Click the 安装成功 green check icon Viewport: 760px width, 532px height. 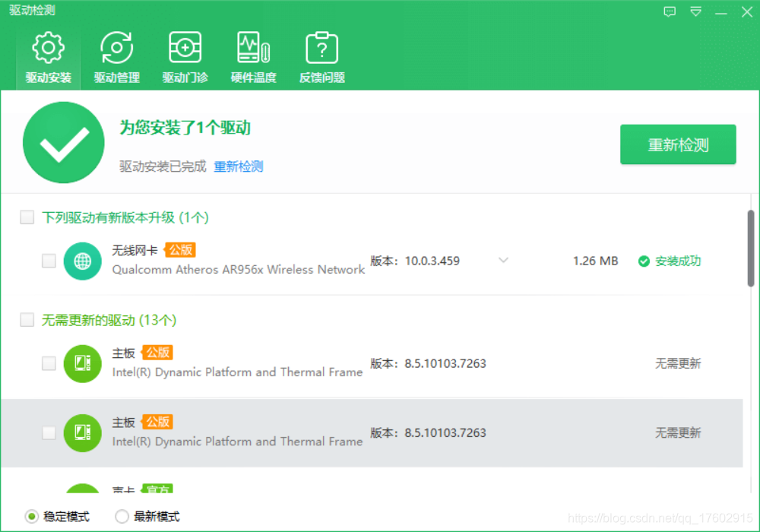tap(644, 261)
